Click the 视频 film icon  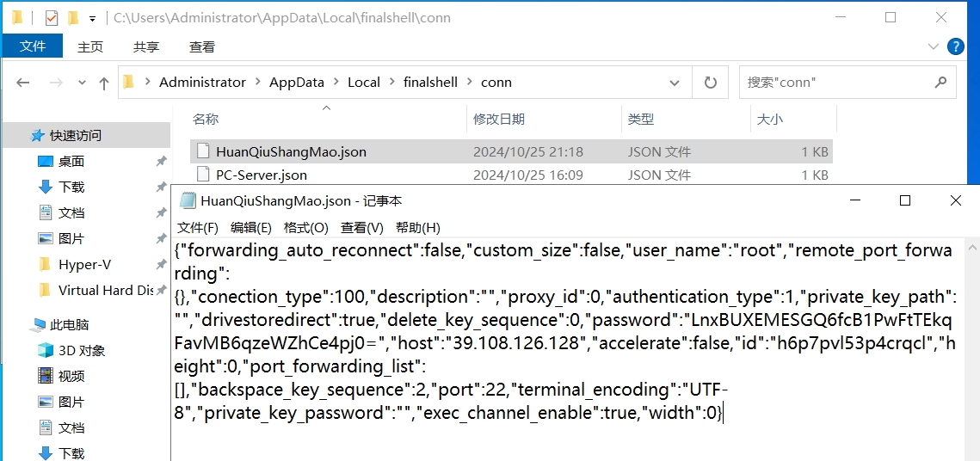[x=46, y=376]
